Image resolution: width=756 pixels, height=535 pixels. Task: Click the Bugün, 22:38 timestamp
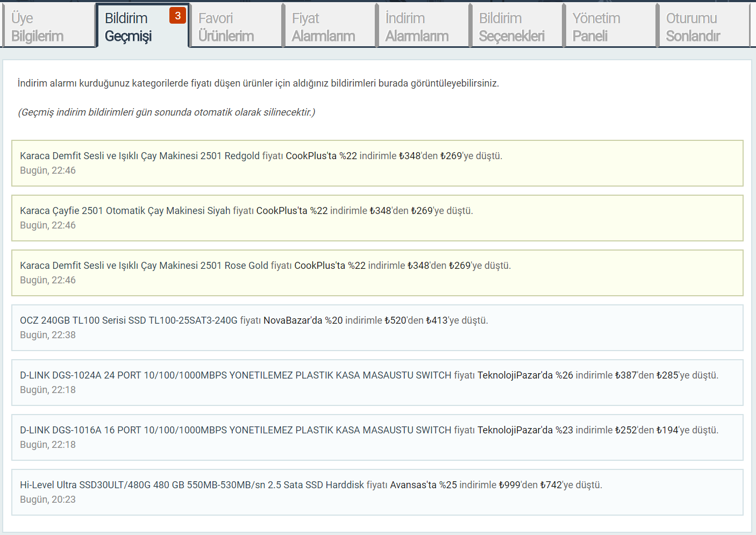click(x=48, y=335)
